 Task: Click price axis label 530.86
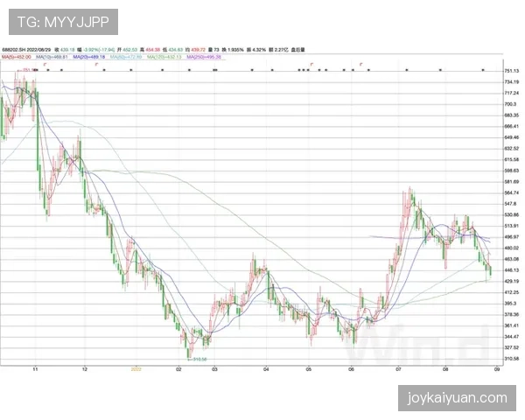click(511, 214)
